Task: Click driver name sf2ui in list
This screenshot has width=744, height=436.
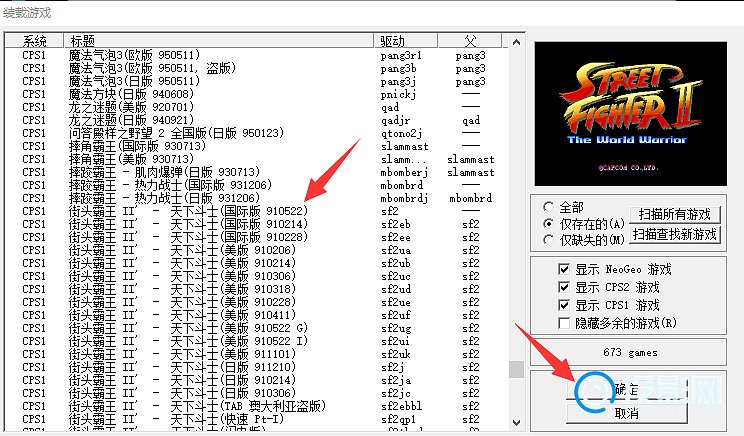Action: pos(395,341)
